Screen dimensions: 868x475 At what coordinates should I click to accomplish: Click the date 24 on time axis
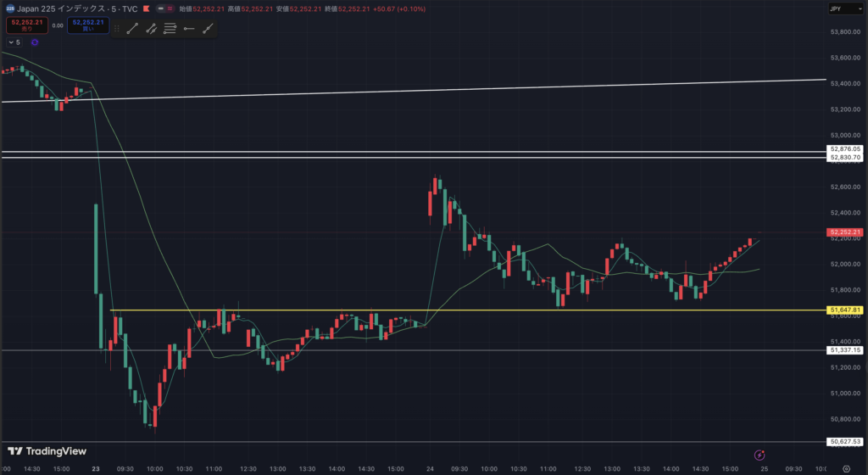tap(432, 468)
